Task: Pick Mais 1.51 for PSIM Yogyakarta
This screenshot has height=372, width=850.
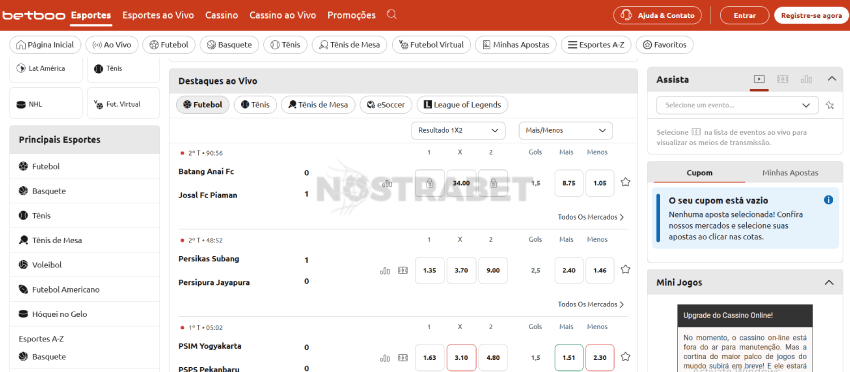Action: [x=569, y=357]
